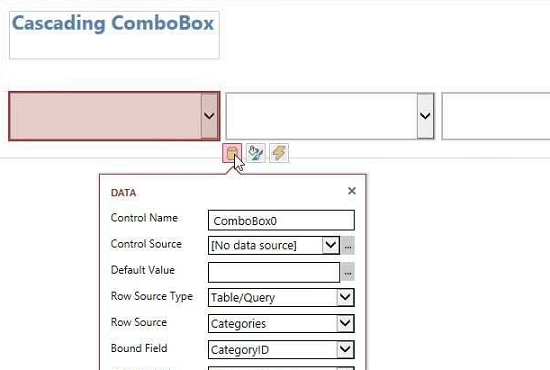
Task: Expand the Row Source Type dropdown
Action: click(x=345, y=297)
